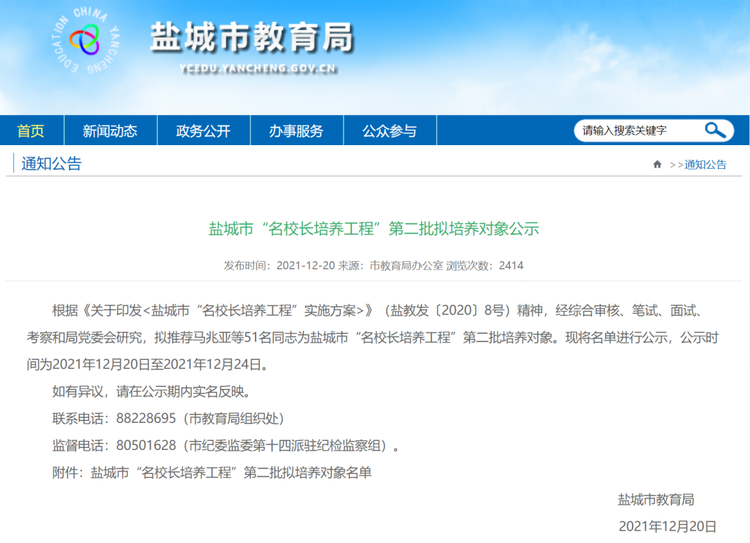
Task: Click the green article title 盐城市“名校长培养工程”第二批拟培养对象公示
Action: pyautogui.click(x=374, y=229)
